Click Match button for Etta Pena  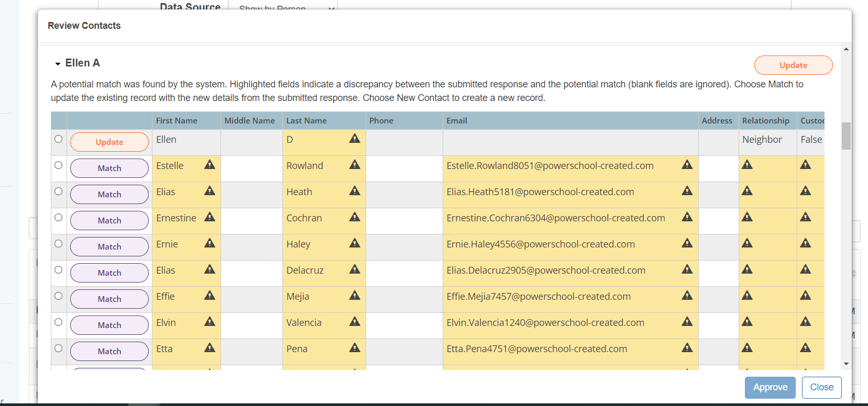pyautogui.click(x=109, y=351)
